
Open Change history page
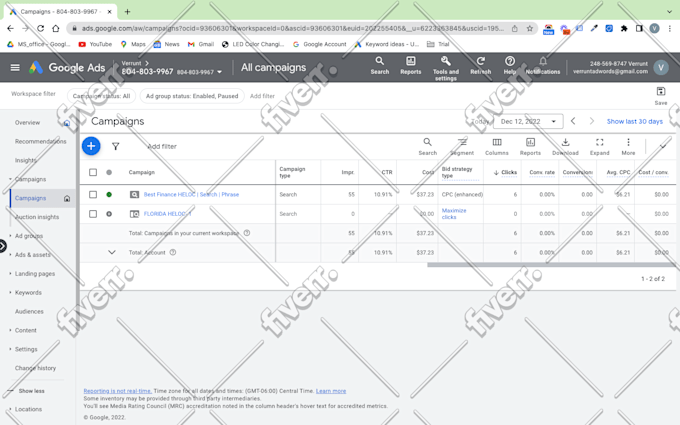pos(35,368)
